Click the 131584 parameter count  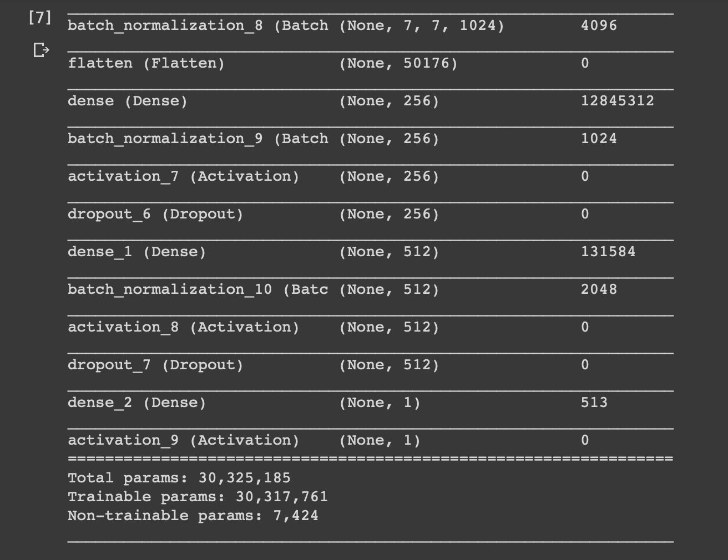[608, 252]
